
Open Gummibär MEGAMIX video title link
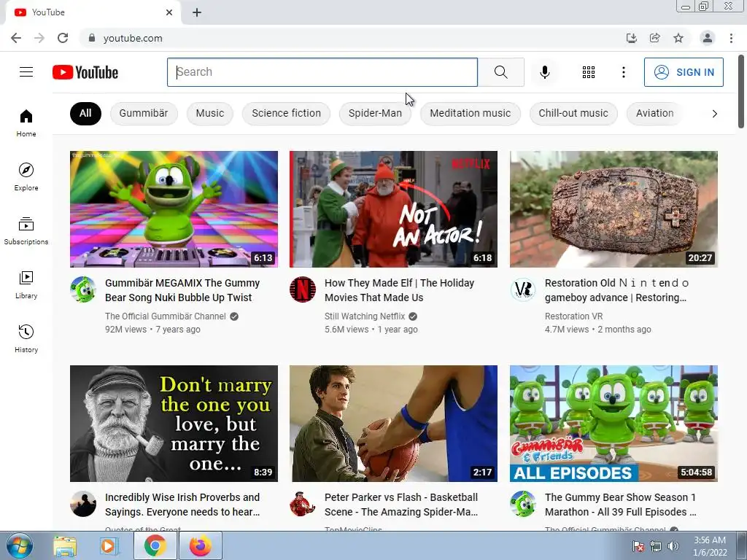click(x=182, y=290)
